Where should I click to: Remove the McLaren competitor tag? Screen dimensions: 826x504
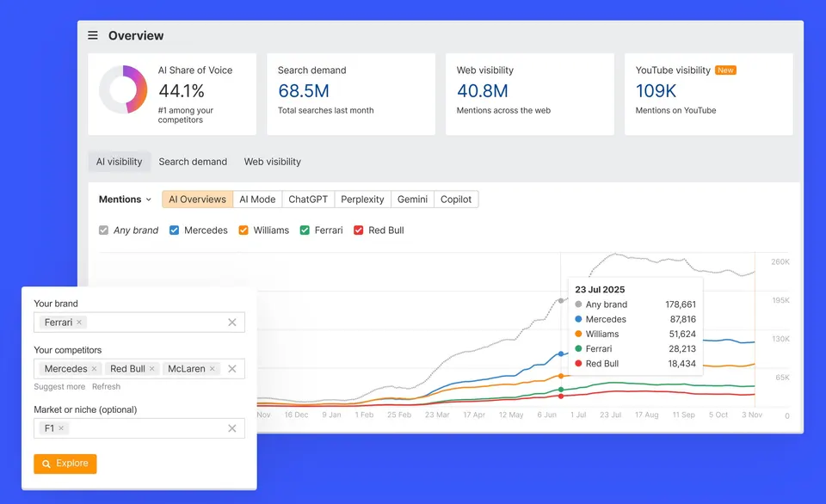[x=213, y=369]
